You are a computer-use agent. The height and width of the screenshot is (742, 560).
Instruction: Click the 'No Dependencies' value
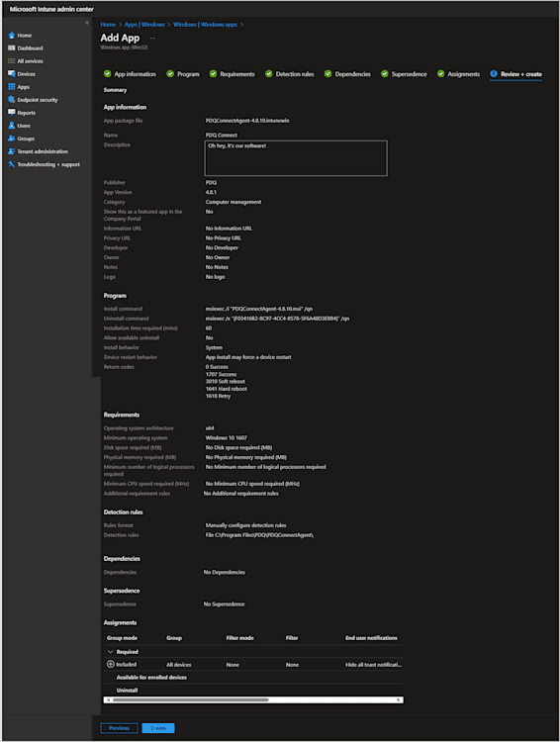click(x=225, y=572)
